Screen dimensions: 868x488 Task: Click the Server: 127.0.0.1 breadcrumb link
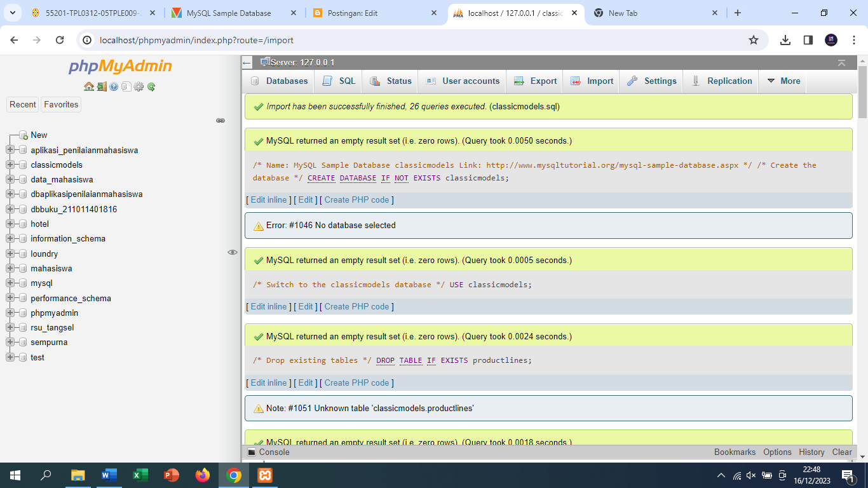click(302, 62)
